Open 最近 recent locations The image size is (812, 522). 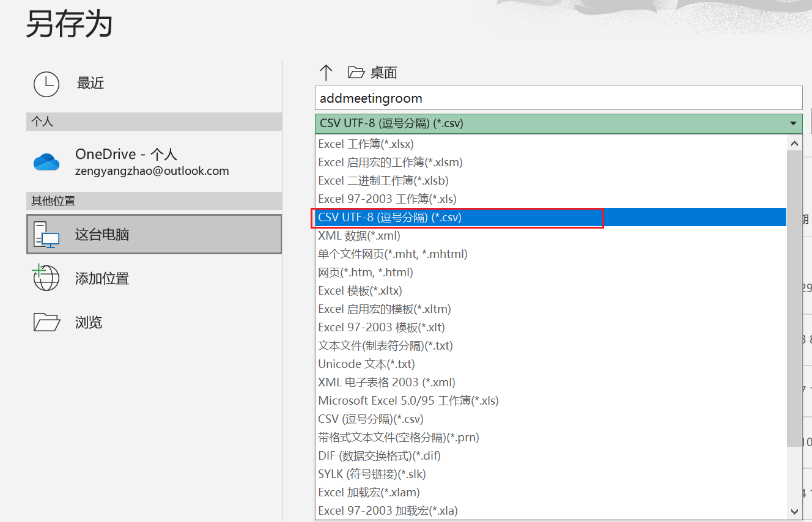[154, 83]
